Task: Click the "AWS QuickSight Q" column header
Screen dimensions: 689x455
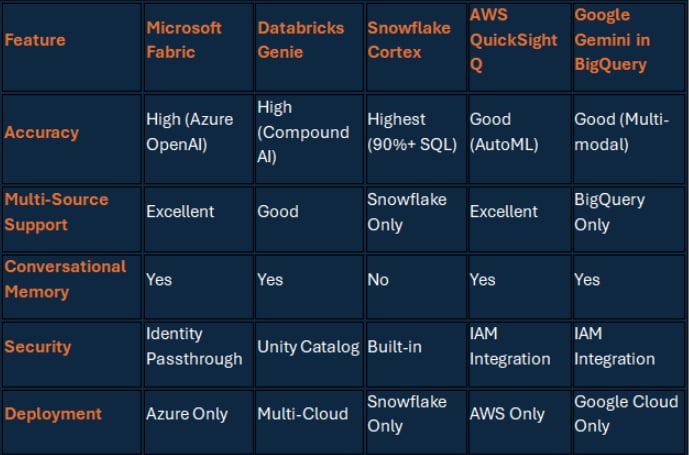Action: 510,41
